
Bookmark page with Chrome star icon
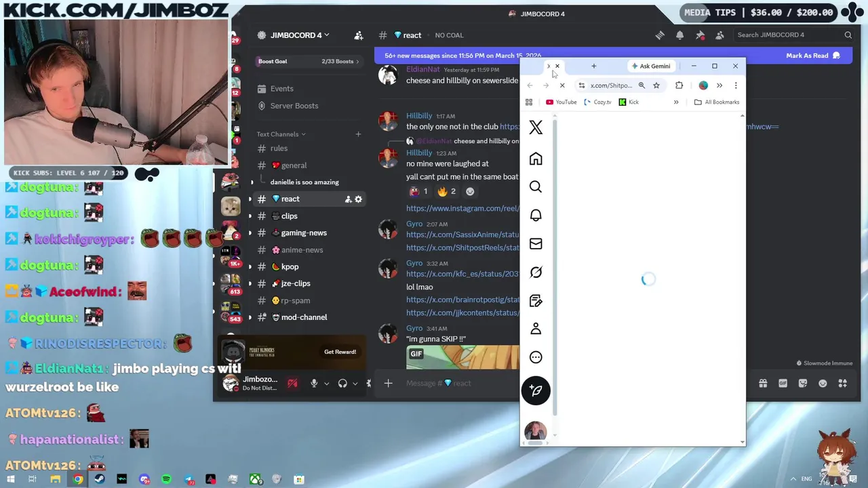tap(656, 85)
